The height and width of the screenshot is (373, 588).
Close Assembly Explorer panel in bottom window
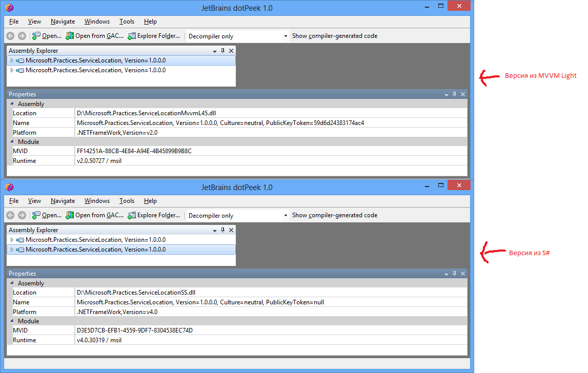pos(231,230)
